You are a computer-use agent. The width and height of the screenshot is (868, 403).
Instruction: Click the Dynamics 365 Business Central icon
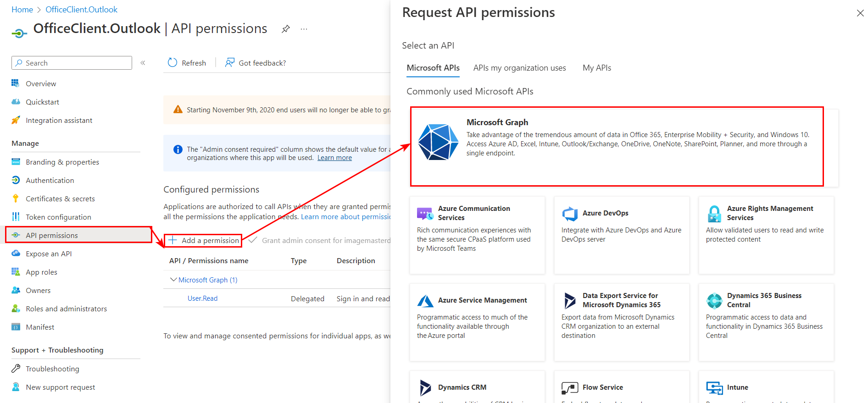(714, 301)
